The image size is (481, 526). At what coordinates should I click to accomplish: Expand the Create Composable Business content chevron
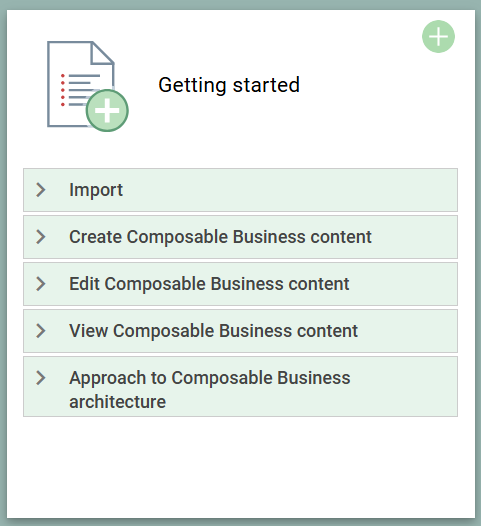(x=41, y=237)
